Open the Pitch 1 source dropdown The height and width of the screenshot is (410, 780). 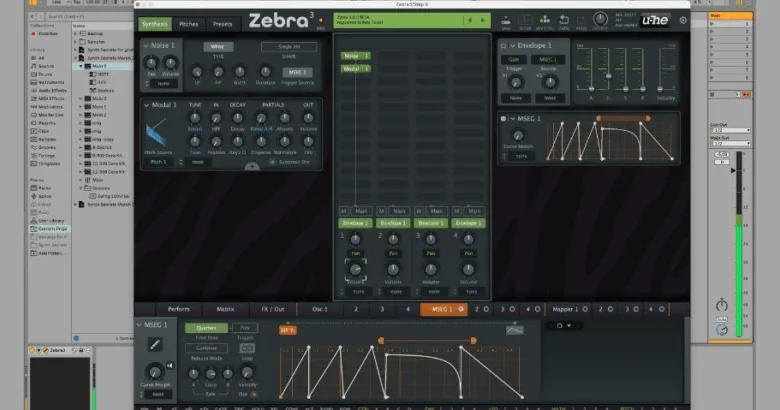pos(160,161)
